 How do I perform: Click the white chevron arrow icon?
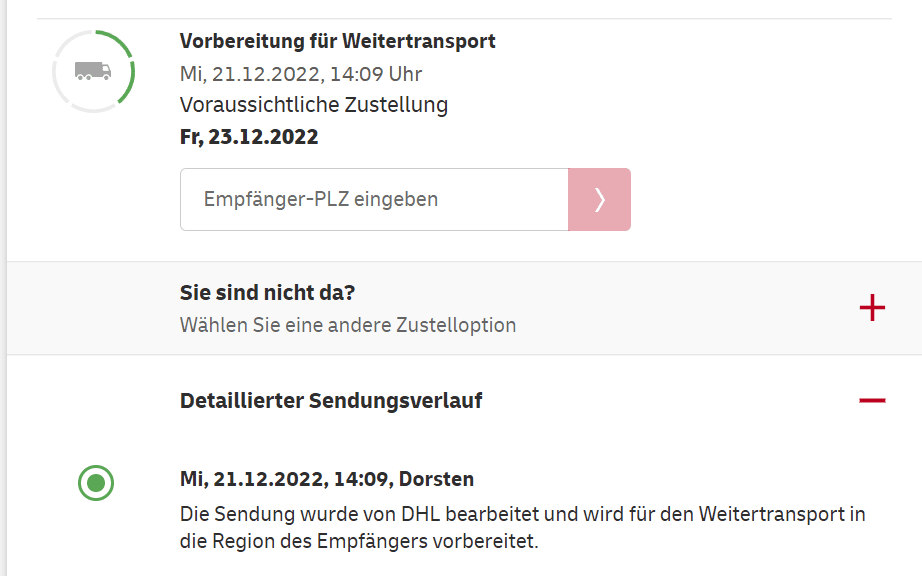point(599,200)
